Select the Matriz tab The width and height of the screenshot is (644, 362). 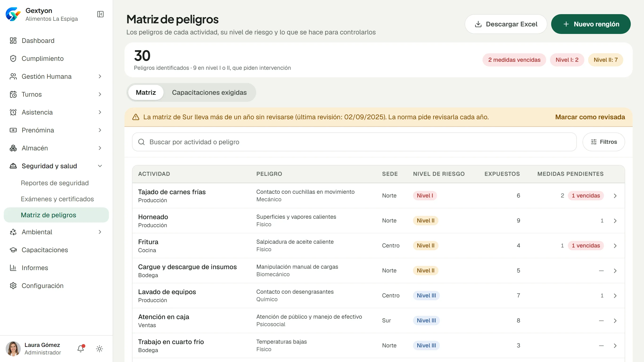(146, 92)
